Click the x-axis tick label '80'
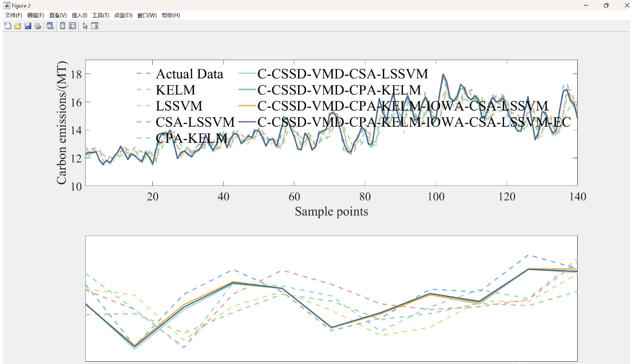 (x=365, y=197)
